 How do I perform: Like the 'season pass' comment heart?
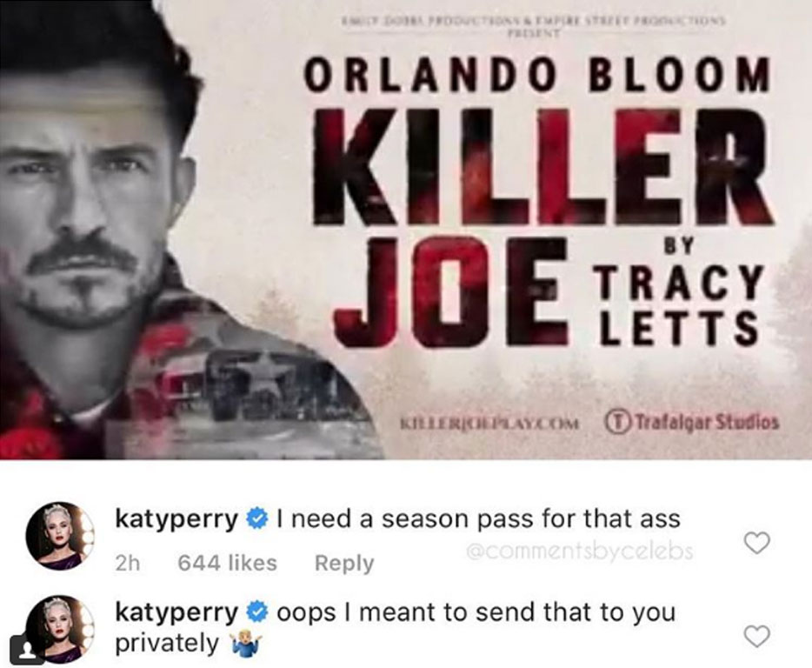[x=756, y=543]
